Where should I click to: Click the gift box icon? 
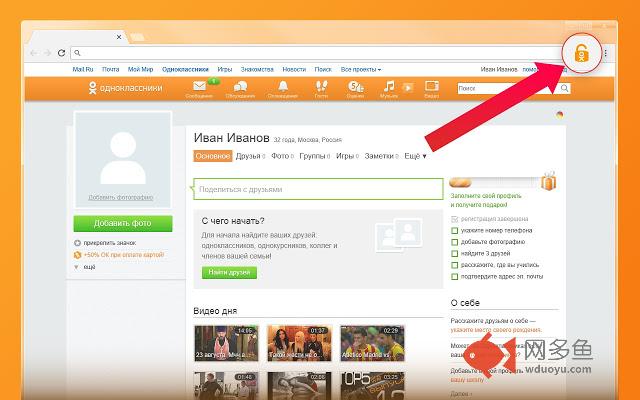click(x=549, y=181)
